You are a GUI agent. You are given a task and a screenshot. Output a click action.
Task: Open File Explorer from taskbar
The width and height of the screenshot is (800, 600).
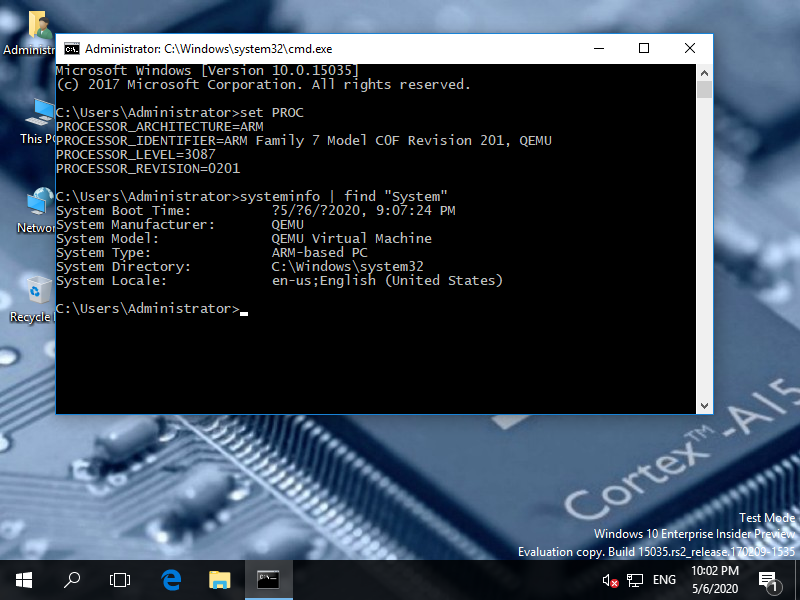pos(219,580)
